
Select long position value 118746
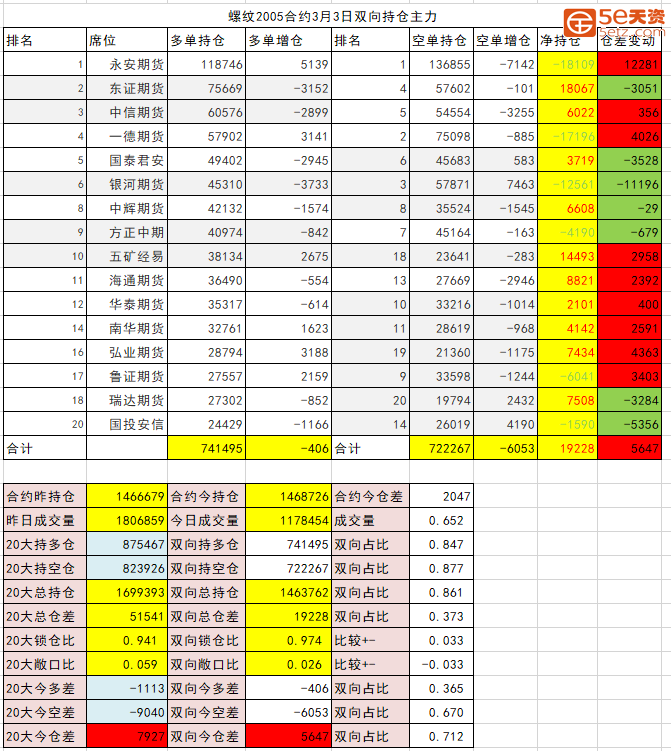pyautogui.click(x=206, y=64)
